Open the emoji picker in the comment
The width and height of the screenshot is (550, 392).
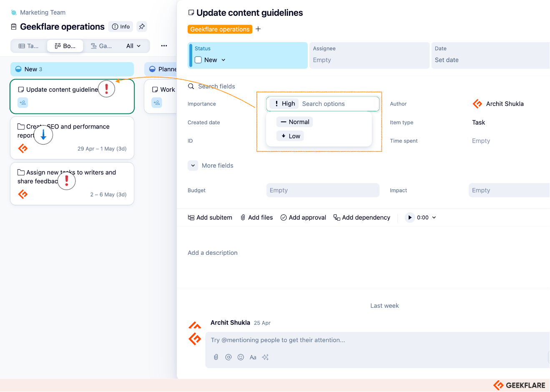tap(241, 357)
